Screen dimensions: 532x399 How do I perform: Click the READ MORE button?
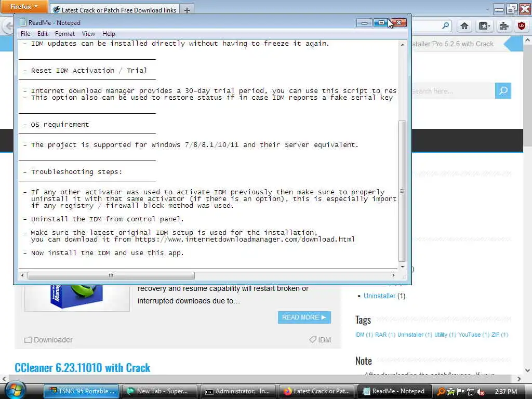click(304, 317)
